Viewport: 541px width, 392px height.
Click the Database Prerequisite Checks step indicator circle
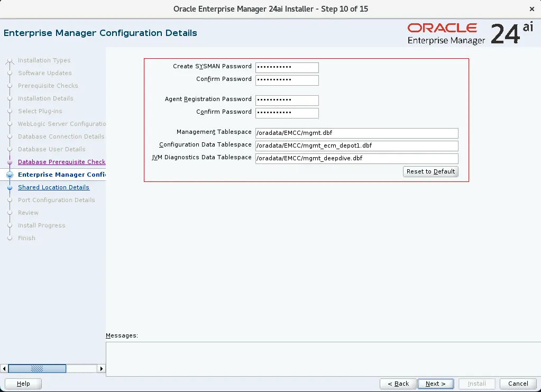[10, 162]
